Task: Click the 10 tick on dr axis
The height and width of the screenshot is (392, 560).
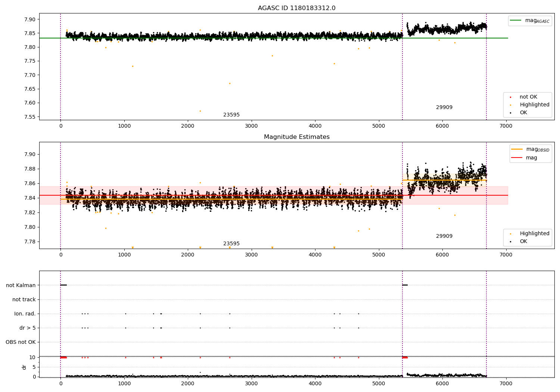Action: coord(32,357)
